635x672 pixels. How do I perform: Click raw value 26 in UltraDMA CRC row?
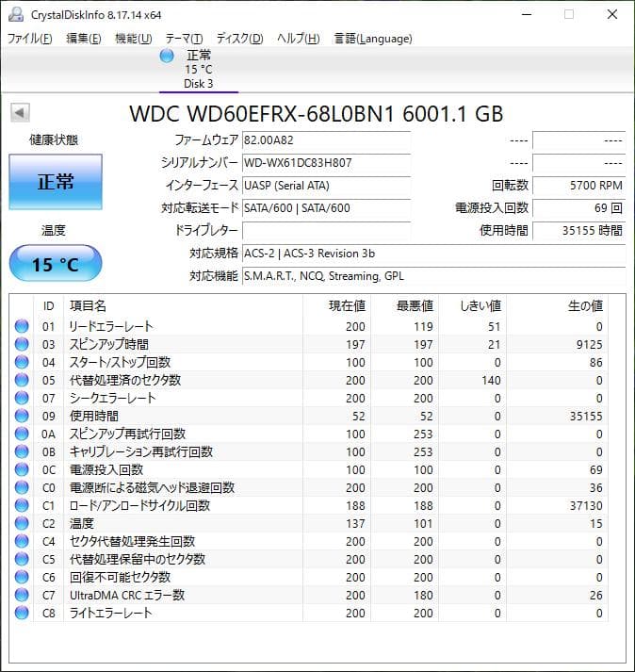[596, 596]
